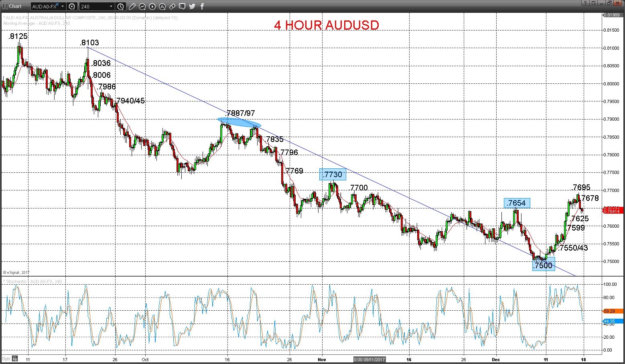Click the Oct date axis label
Viewport: 625px width, 364px height.
point(145,360)
